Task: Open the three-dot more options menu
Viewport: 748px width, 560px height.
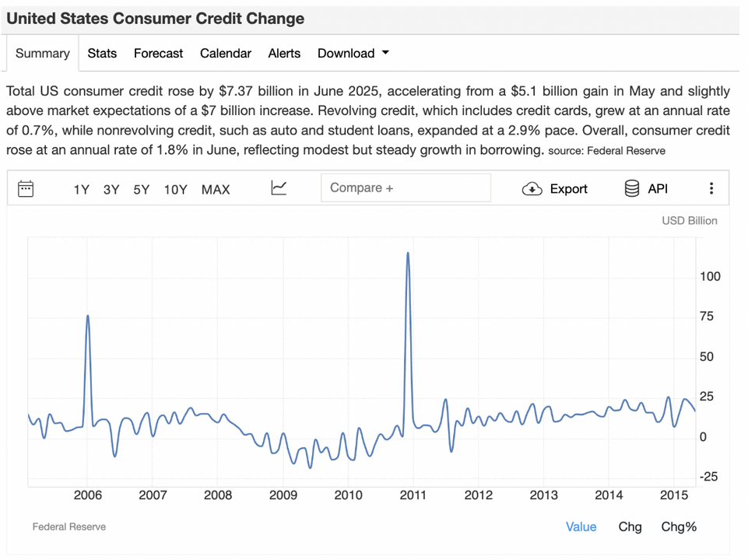Action: click(711, 188)
